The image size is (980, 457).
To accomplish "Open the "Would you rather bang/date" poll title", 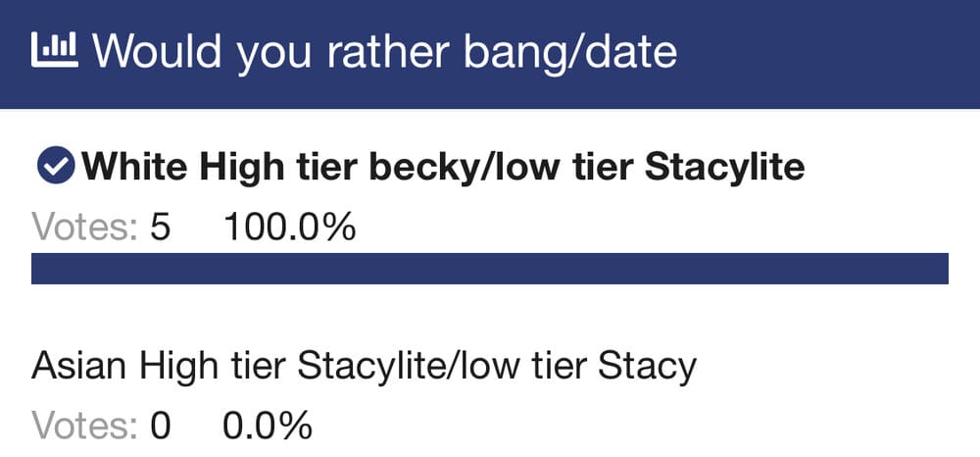I will (385, 51).
